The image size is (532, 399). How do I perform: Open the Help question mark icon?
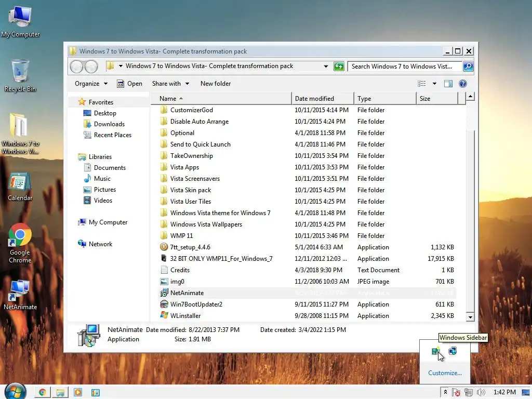[462, 84]
